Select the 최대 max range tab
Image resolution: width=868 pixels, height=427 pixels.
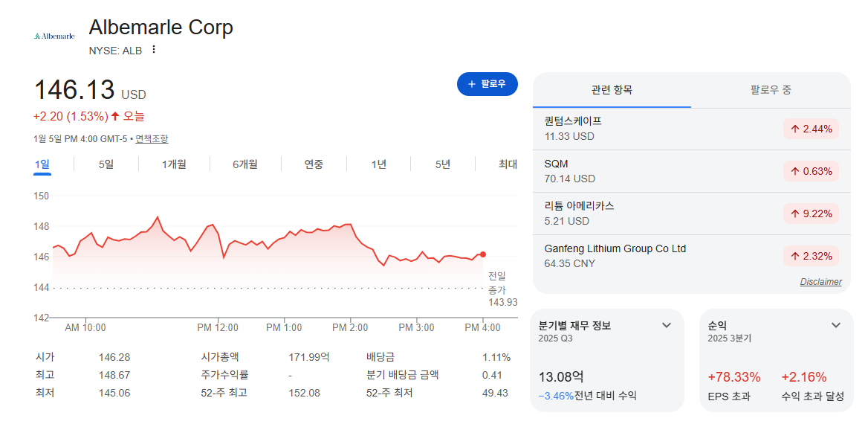508,164
